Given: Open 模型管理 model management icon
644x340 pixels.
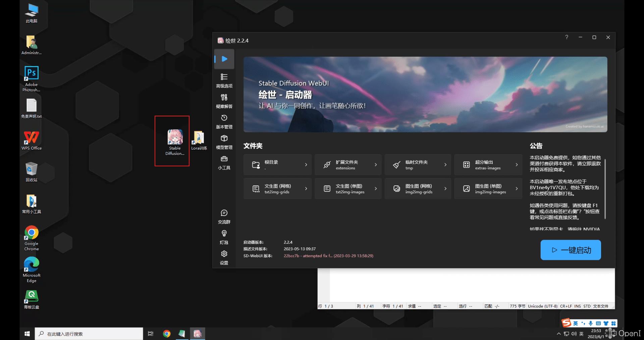Looking at the screenshot, I should tap(224, 141).
